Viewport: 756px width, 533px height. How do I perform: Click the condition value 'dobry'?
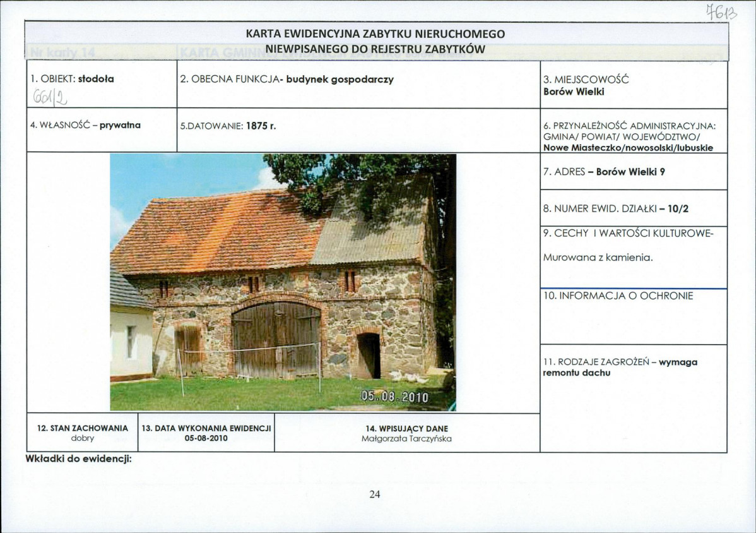[83, 438]
